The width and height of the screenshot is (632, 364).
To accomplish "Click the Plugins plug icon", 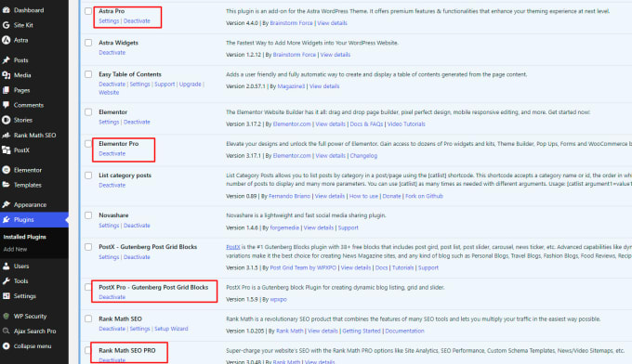I will pos(7,219).
